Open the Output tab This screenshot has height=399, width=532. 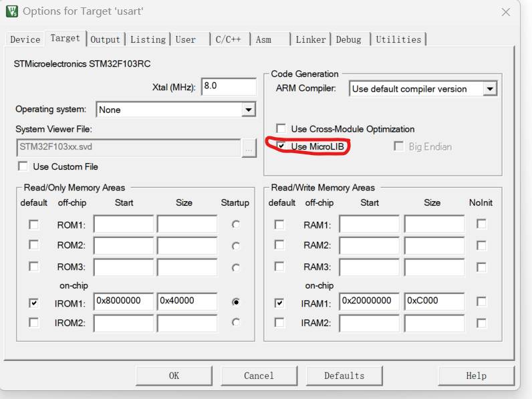pyautogui.click(x=105, y=39)
